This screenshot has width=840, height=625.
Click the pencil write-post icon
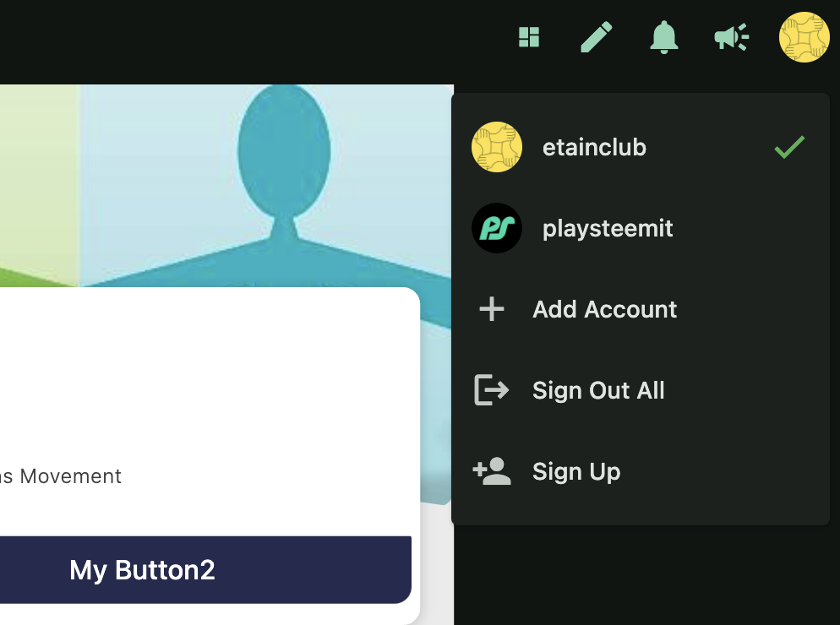pyautogui.click(x=597, y=37)
